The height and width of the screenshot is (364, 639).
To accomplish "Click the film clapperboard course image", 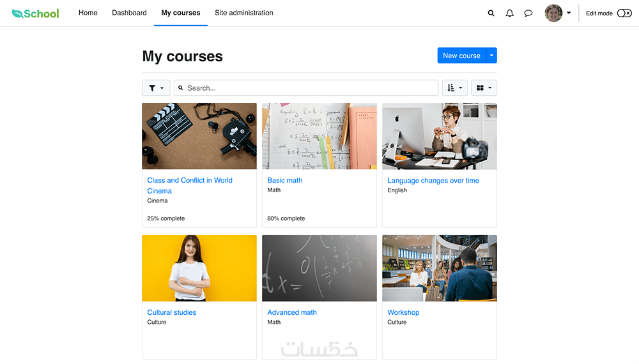I will click(x=199, y=136).
